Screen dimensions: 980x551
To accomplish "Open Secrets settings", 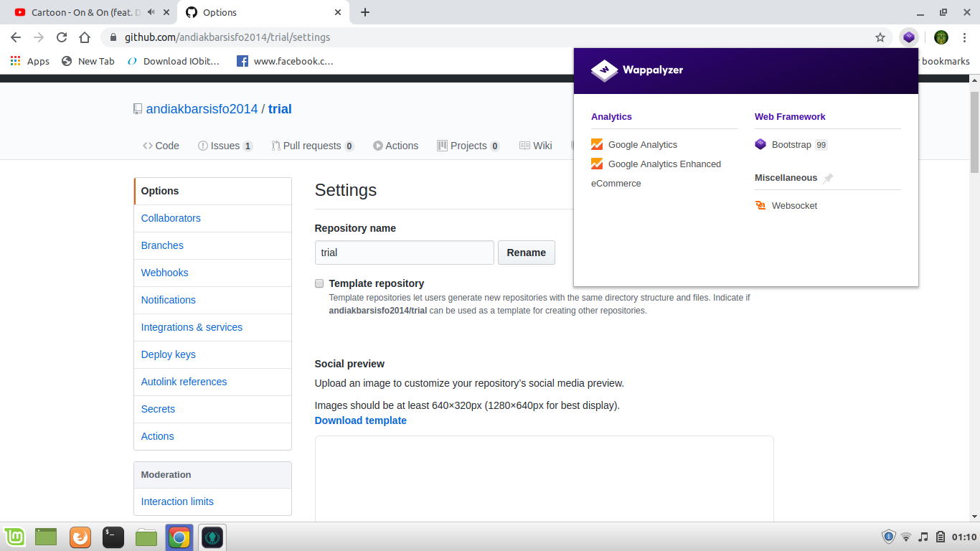I will (212, 409).
